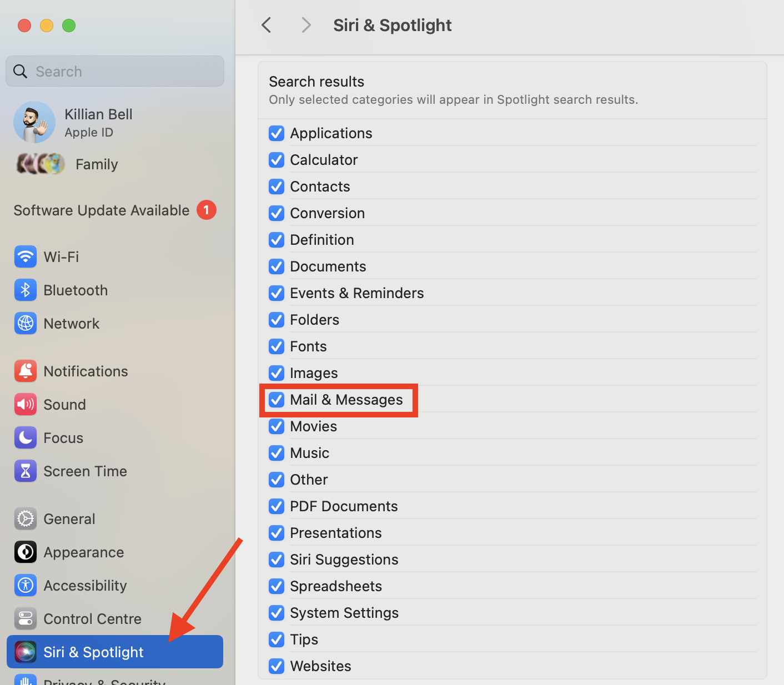Open Network settings using the globe icon

coord(26,323)
